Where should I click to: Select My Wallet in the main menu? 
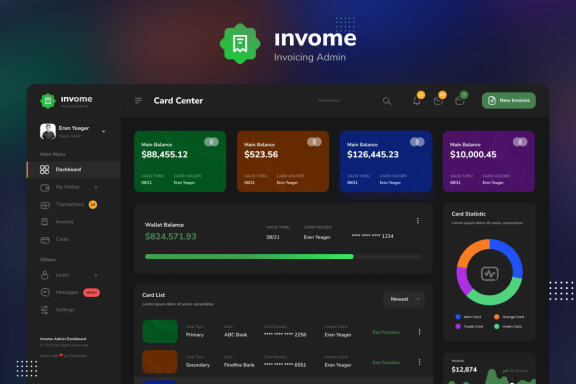pyautogui.click(x=68, y=187)
